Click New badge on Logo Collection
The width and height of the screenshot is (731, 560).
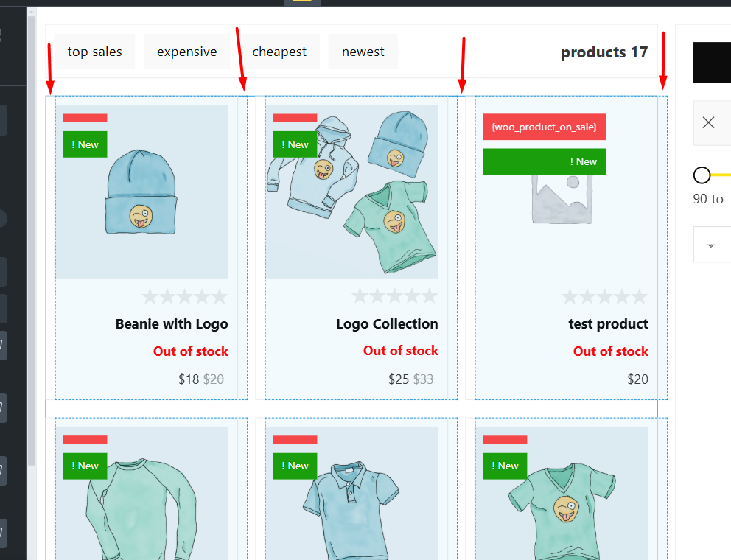[295, 144]
